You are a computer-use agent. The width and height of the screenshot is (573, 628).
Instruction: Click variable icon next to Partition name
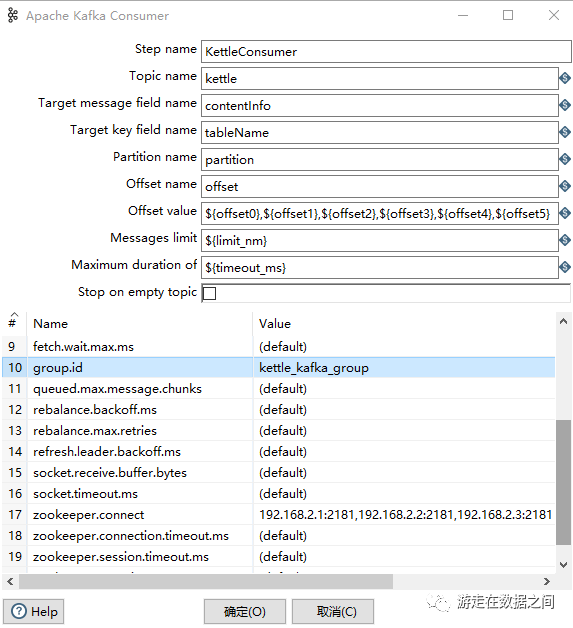click(565, 159)
